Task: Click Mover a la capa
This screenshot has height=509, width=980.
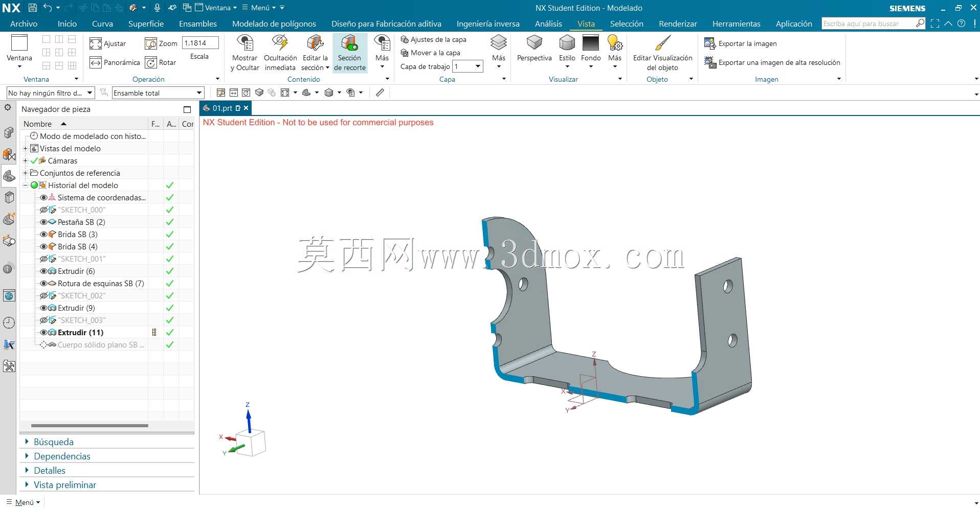Action: [x=430, y=53]
